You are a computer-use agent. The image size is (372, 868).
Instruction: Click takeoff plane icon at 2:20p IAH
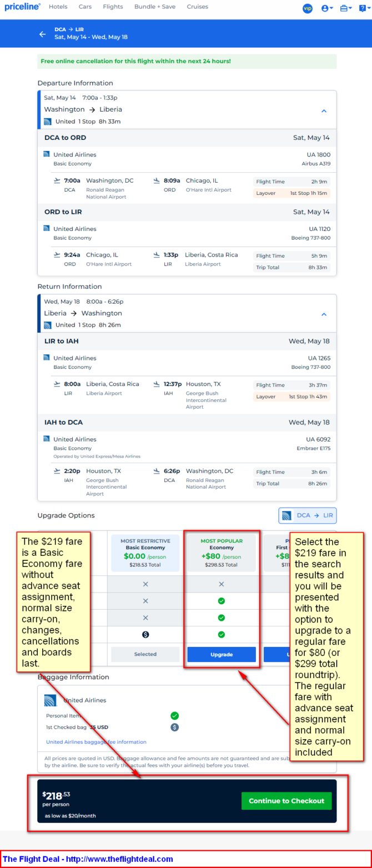coord(57,471)
